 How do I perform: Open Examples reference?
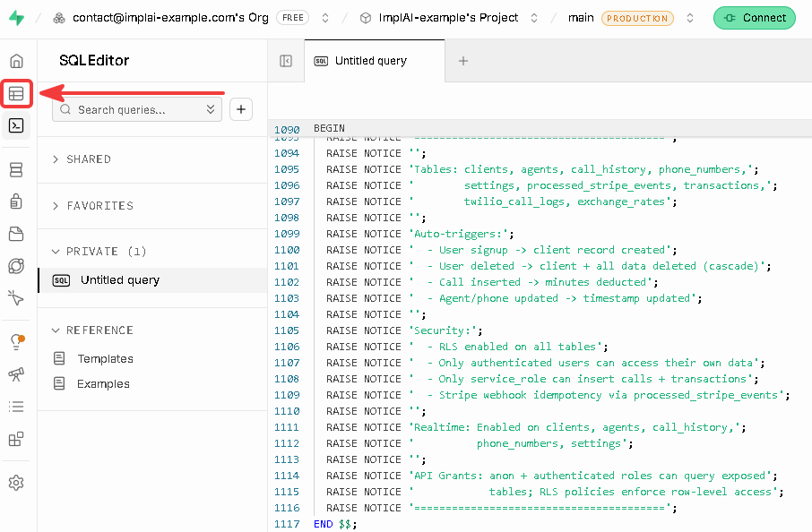point(103,384)
